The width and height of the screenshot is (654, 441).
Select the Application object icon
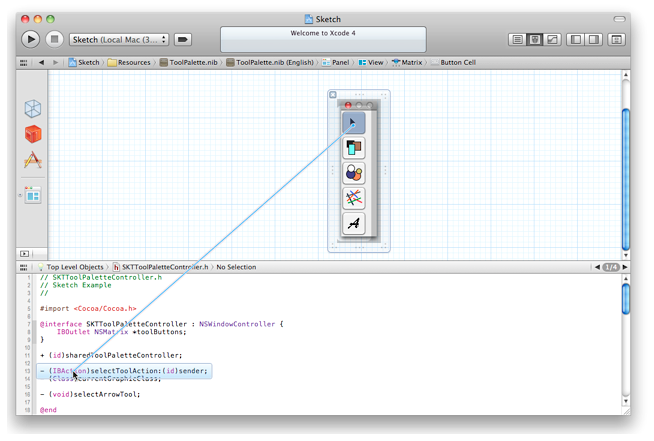(33, 160)
